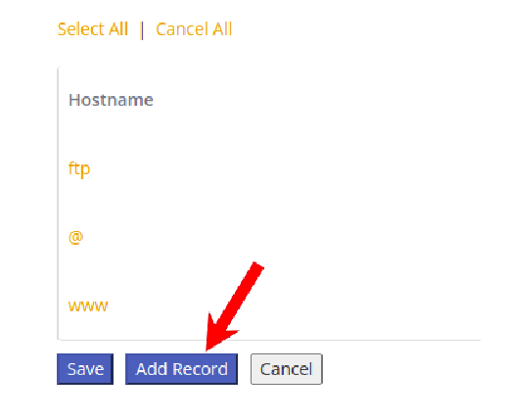Deselect all records via Cancel All

click(194, 29)
